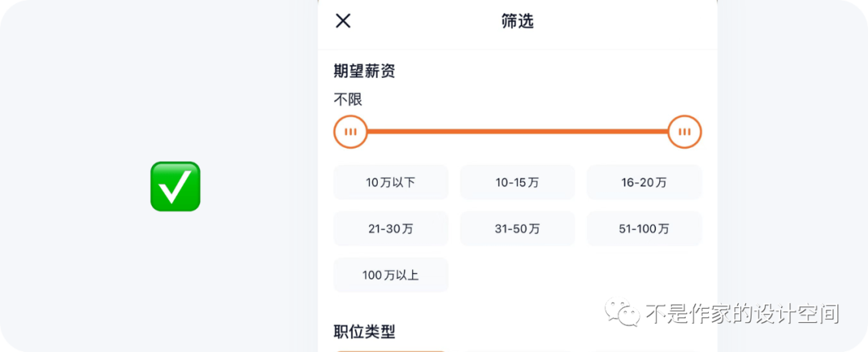Click the left salary slider handle
This screenshot has width=868, height=352.
pos(350,132)
